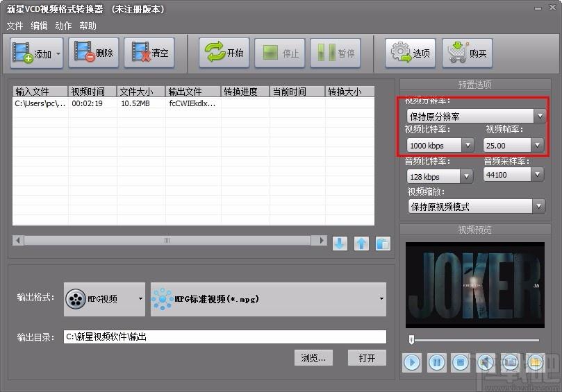Open output format category dropdown MPG视频
The width and height of the screenshot is (562, 392).
pyautogui.click(x=104, y=299)
